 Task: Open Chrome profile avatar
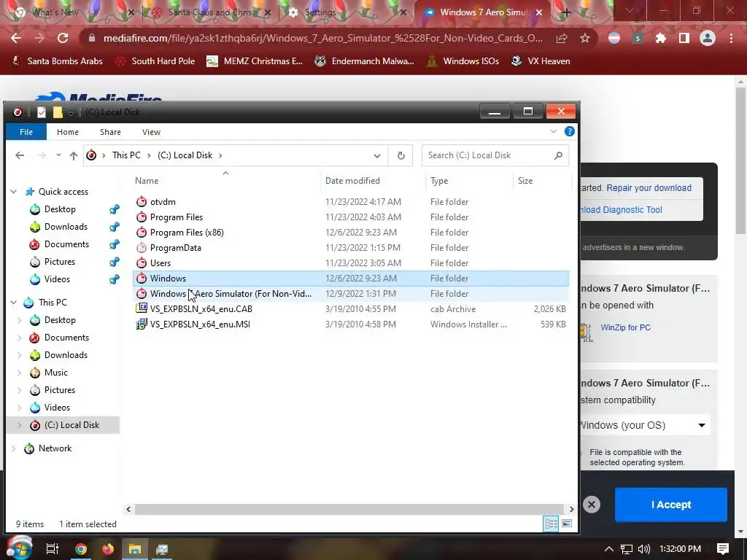[708, 38]
